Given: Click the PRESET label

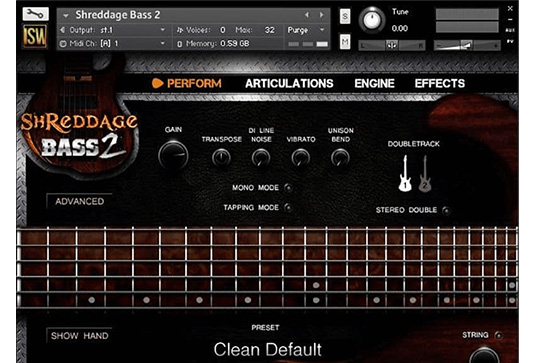Looking at the screenshot, I should tap(265, 328).
